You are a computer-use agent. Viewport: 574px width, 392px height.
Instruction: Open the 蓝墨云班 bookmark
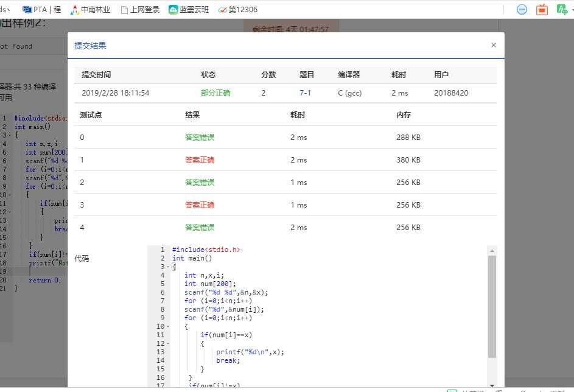point(189,10)
